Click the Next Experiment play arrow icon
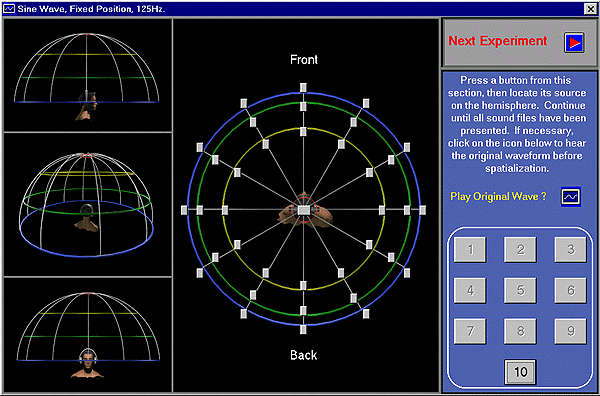Image resolution: width=600 pixels, height=396 pixels. pyautogui.click(x=574, y=42)
